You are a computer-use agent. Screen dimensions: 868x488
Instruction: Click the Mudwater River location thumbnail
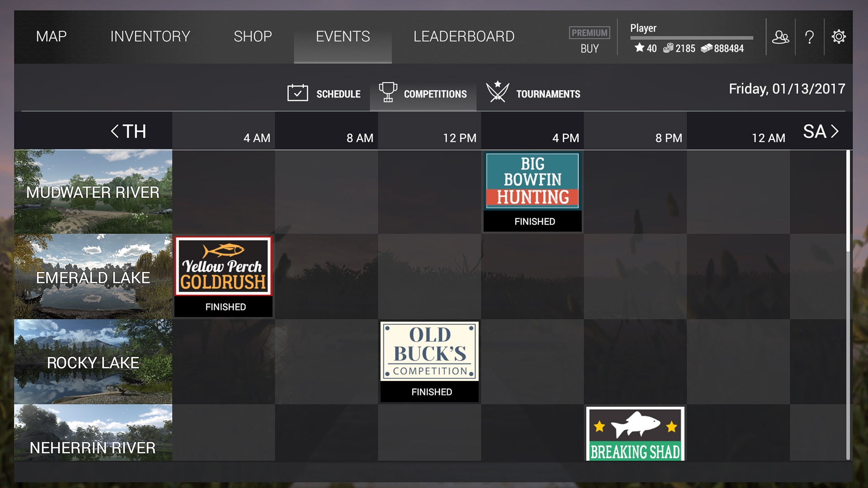click(92, 192)
